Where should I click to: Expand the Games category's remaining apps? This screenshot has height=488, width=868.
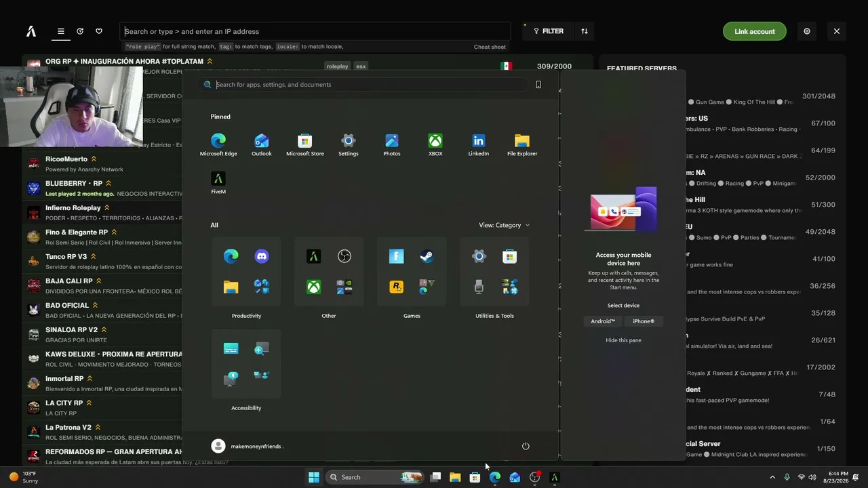coord(427,287)
